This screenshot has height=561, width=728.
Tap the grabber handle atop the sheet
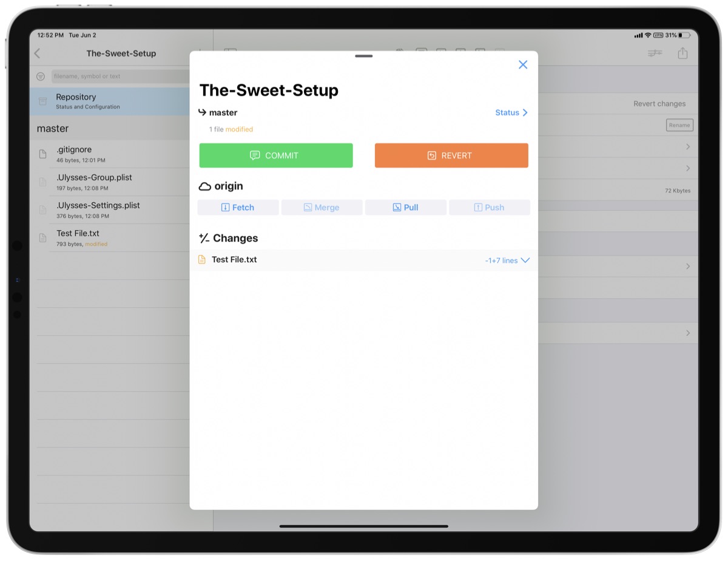pos(364,56)
